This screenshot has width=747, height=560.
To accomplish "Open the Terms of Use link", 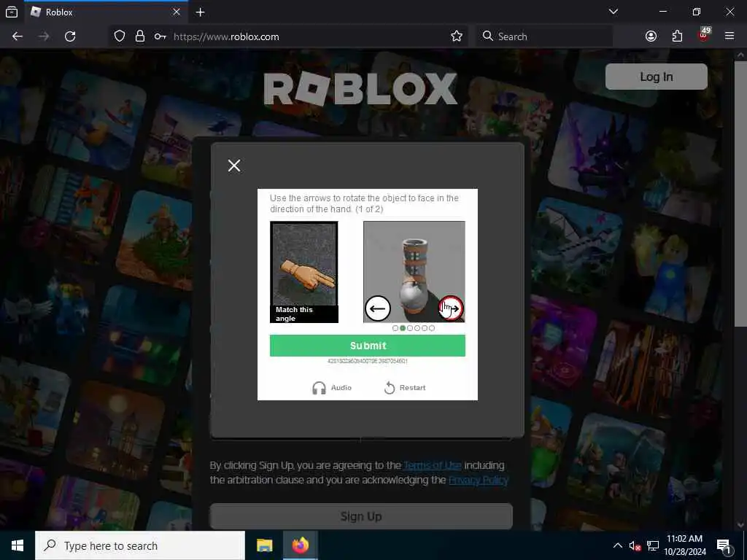I will tap(433, 465).
